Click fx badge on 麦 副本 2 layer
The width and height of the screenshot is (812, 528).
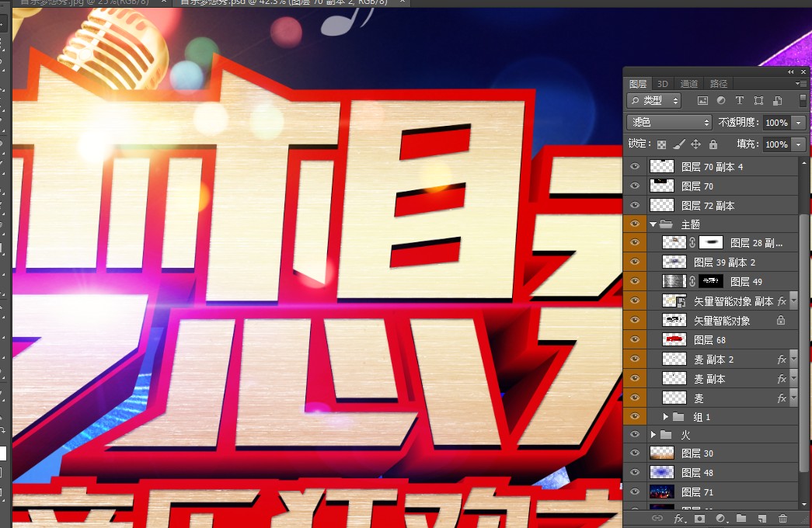pos(782,360)
